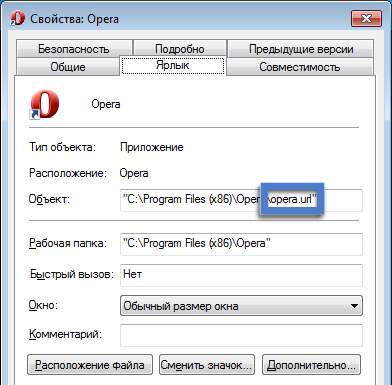The height and width of the screenshot is (385, 392).
Task: Click the Комментарий label
Action: click(65, 334)
